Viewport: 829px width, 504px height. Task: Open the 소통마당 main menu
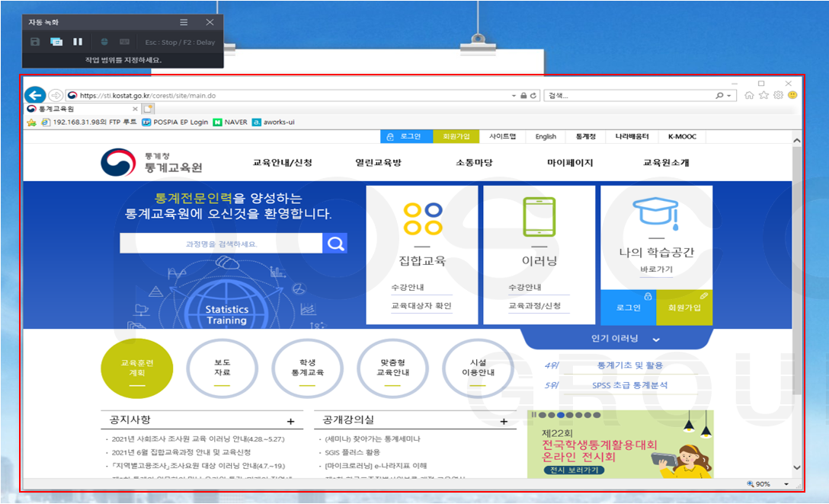click(x=474, y=163)
